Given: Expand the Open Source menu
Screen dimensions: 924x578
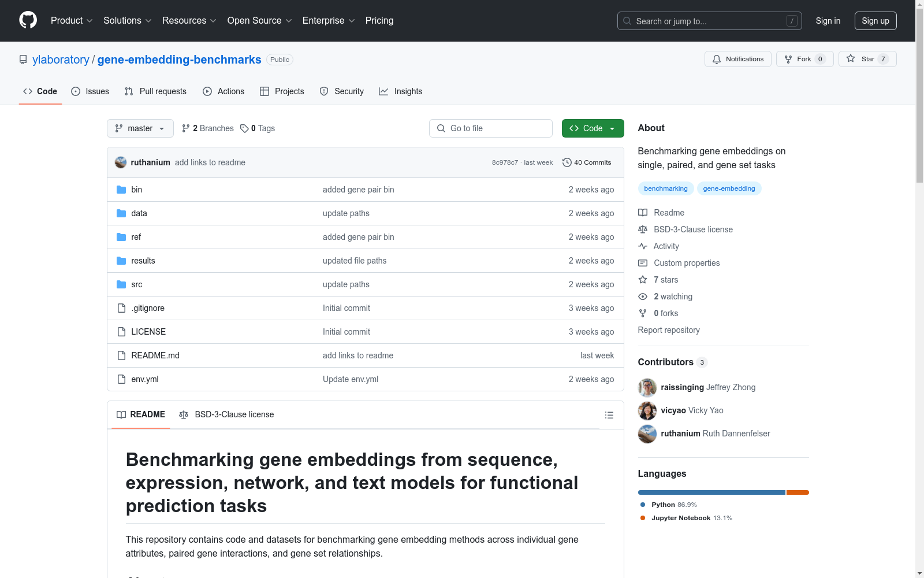Looking at the screenshot, I should 260,20.
